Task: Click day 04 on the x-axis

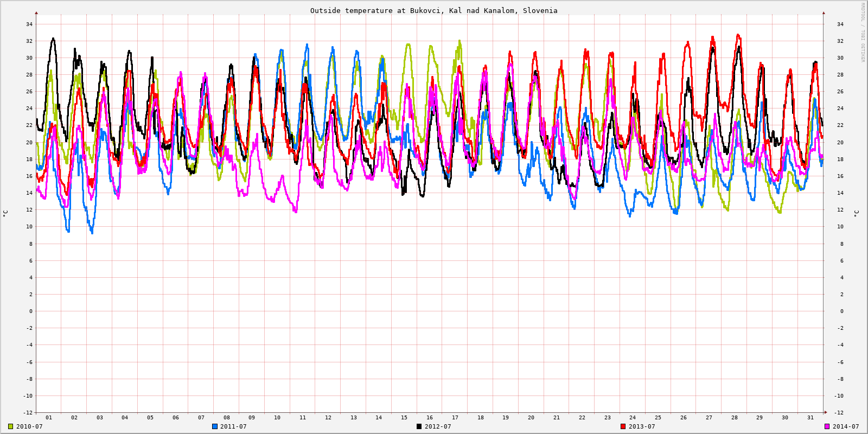Action: 125,418
